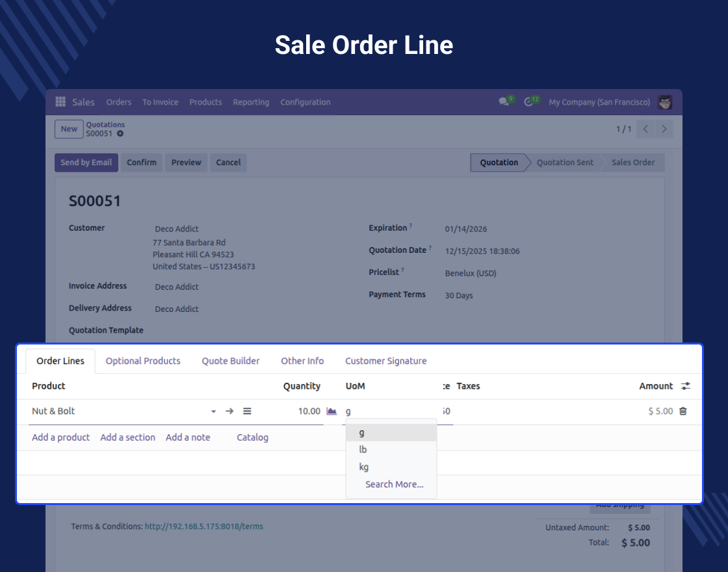Switch to the Optional Products tab
The width and height of the screenshot is (728, 572).
[143, 361]
